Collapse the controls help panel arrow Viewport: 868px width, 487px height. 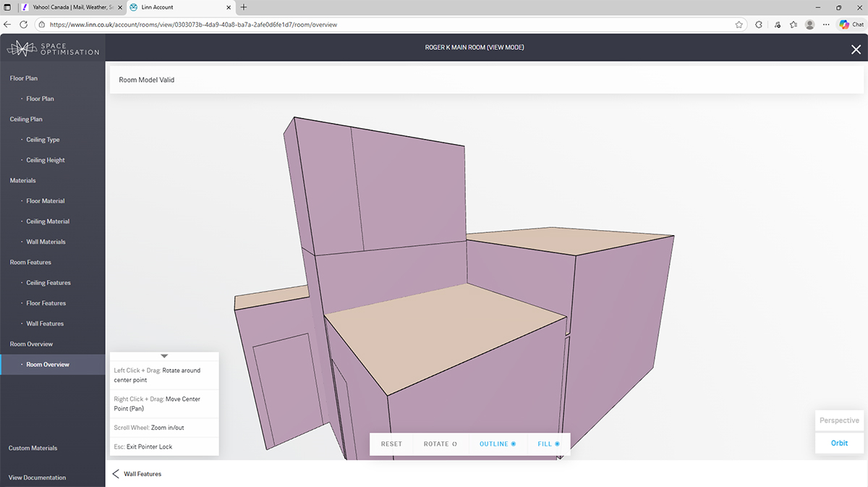[x=164, y=356]
